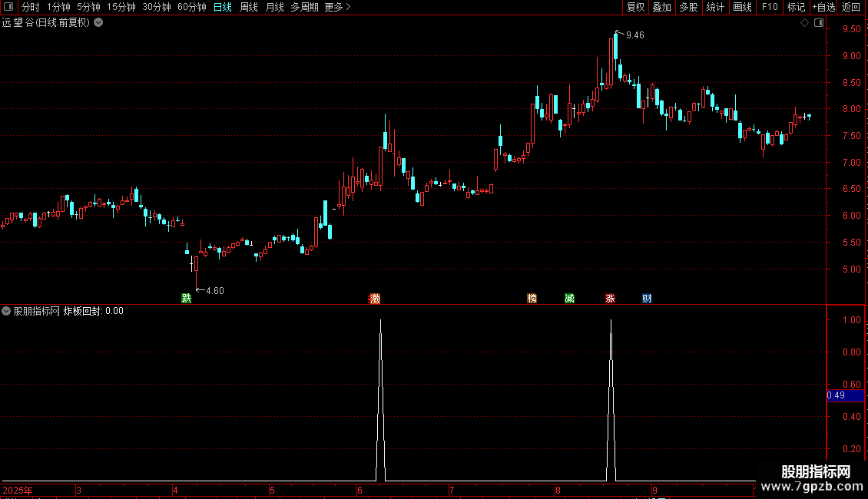This screenshot has width=868, height=499.
Task: Click the 5.00 price axis label
Action: tap(851, 269)
